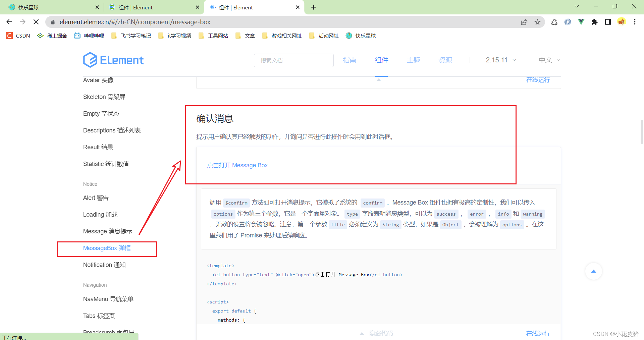Open the 哔哩哔哩 bookmark

pos(89,36)
